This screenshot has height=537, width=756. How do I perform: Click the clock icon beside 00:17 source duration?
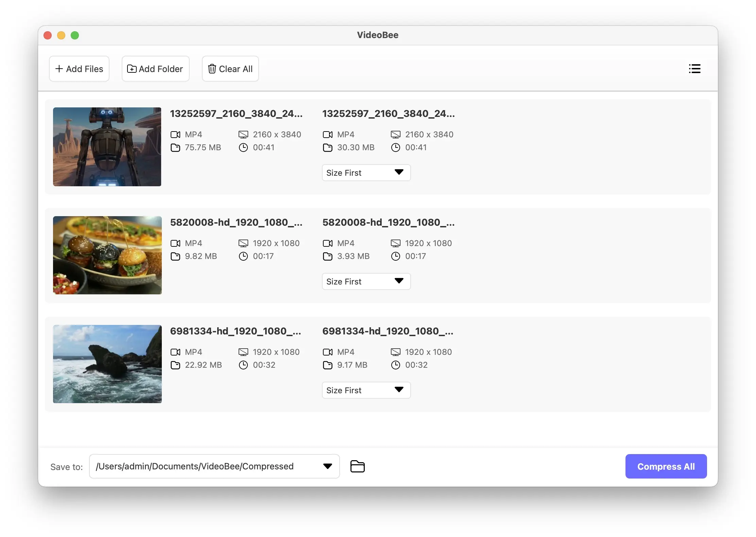tap(243, 256)
